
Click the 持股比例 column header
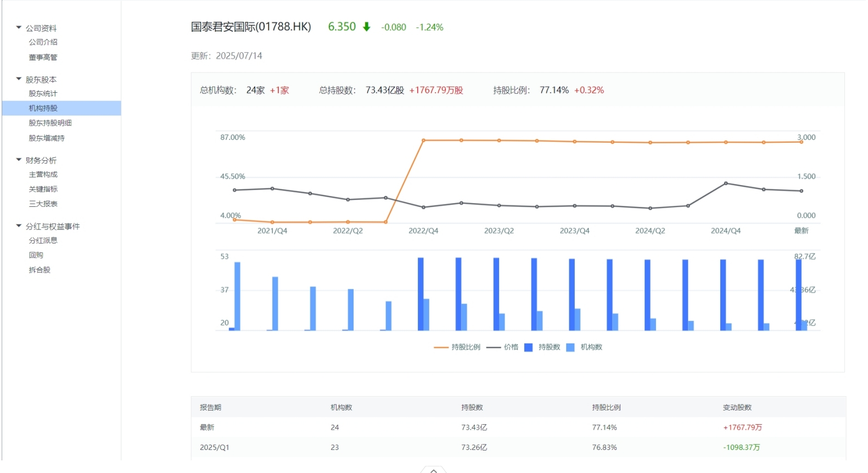point(606,408)
